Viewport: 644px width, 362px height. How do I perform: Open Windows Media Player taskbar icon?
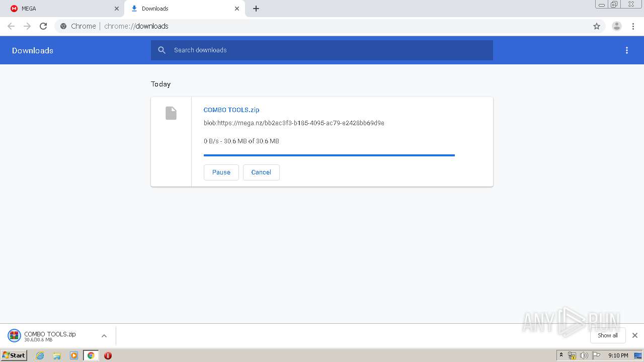pyautogui.click(x=74, y=355)
